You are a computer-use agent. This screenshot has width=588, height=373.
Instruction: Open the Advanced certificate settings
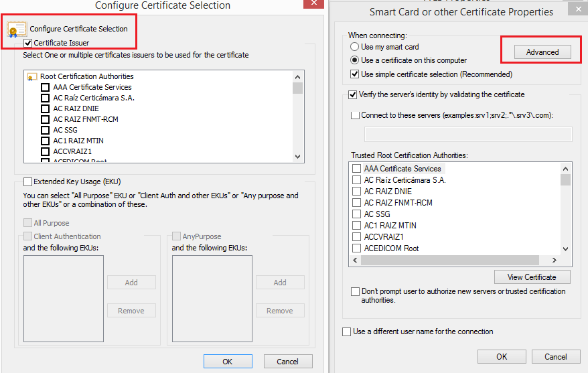pyautogui.click(x=542, y=52)
